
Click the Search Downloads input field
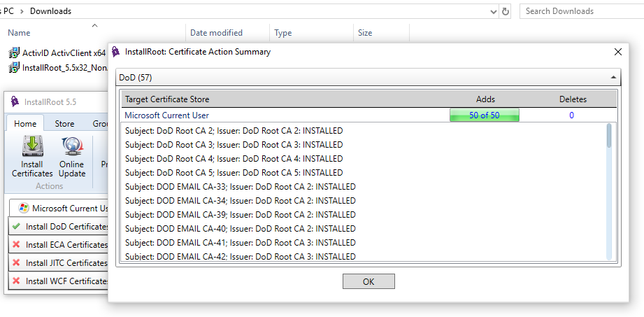582,11
